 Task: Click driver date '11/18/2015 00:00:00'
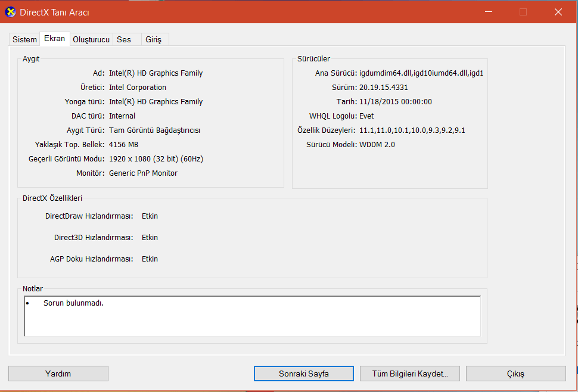click(x=396, y=102)
